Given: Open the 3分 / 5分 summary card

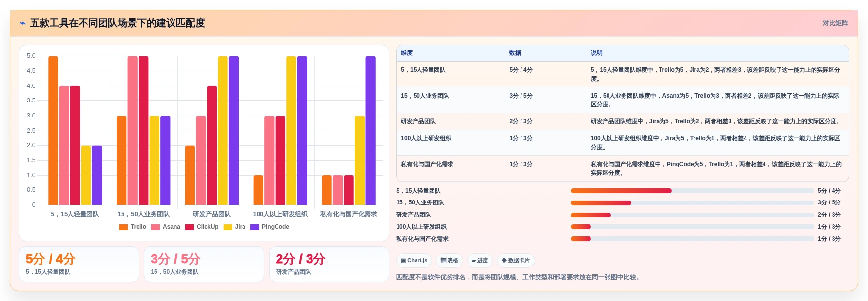Looking at the screenshot, I should point(204,264).
